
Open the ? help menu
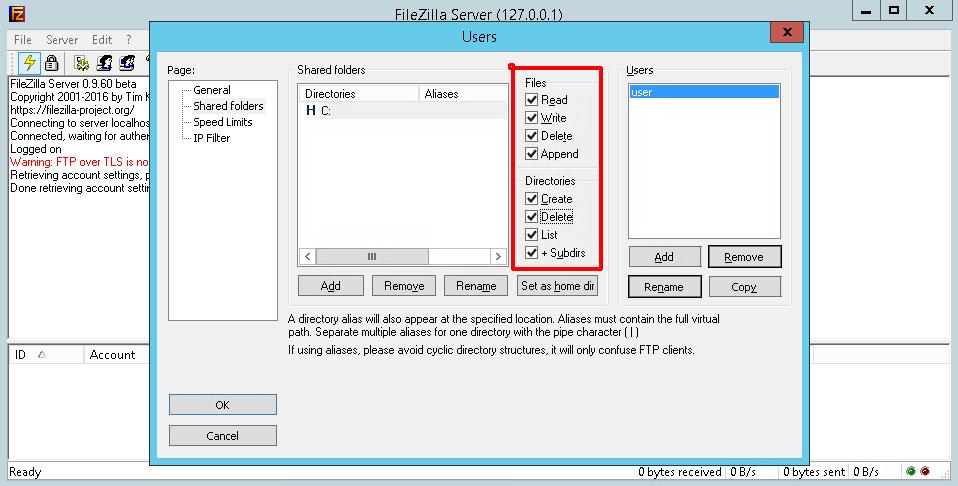(128, 40)
